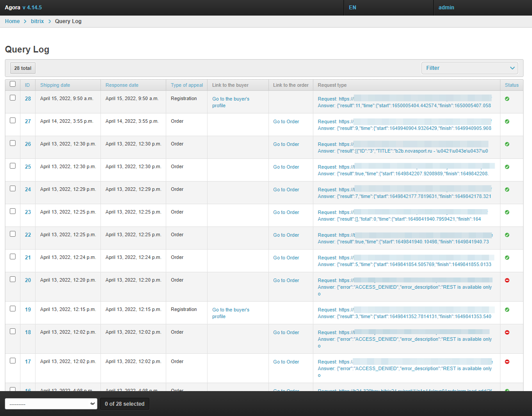532x416 pixels.
Task: Click the red error status icon for row 20
Action: (507, 280)
